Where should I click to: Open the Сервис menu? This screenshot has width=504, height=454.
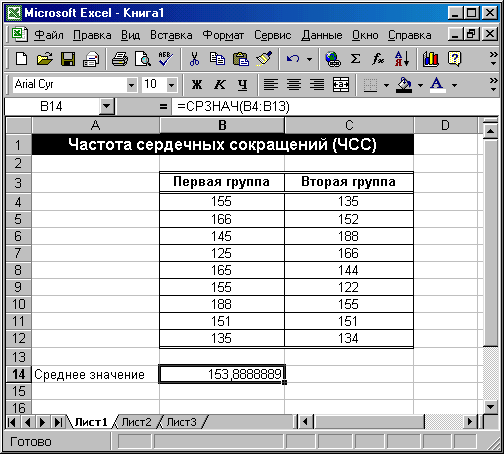[273, 35]
